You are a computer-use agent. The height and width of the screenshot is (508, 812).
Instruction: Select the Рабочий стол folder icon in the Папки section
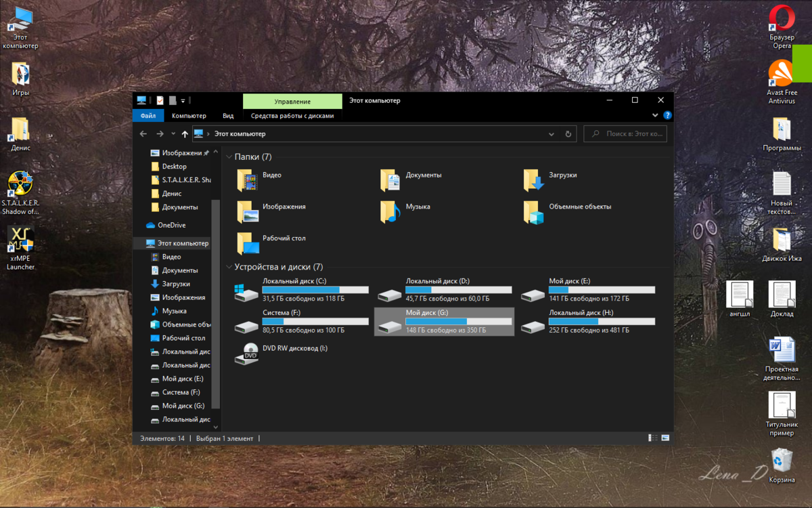248,244
